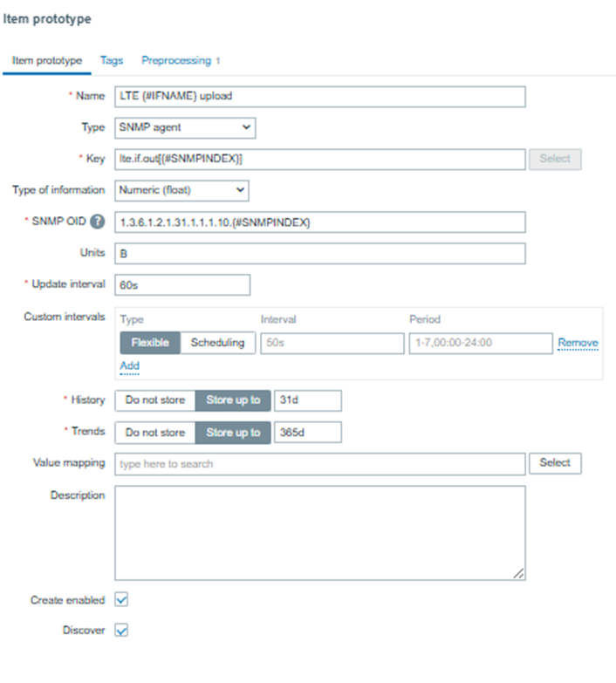
Task: Click the Select button next to Value mapping
Action: click(x=554, y=463)
